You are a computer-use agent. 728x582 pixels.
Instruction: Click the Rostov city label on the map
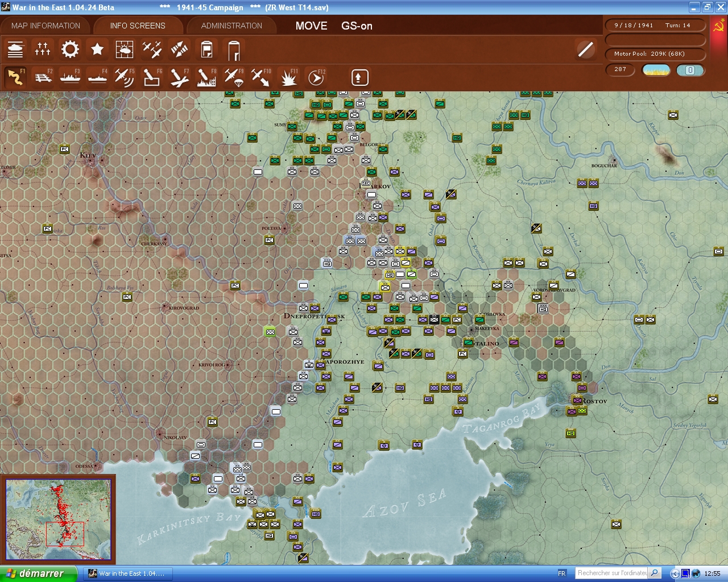pyautogui.click(x=594, y=401)
